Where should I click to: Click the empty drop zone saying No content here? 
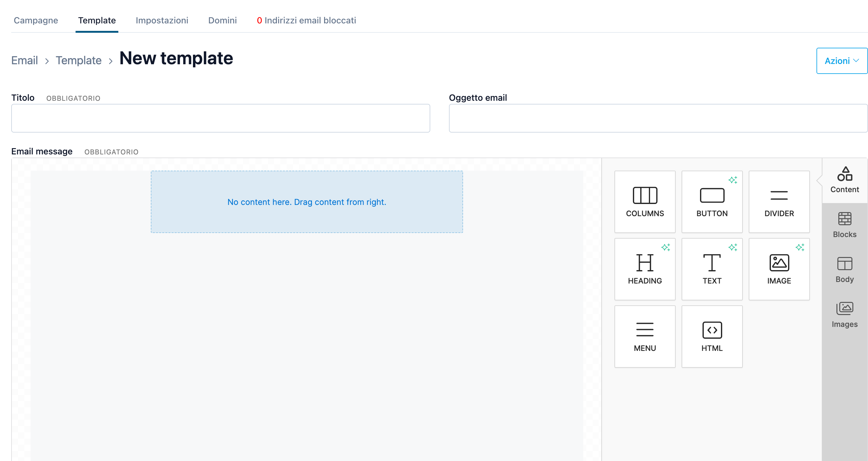307,201
